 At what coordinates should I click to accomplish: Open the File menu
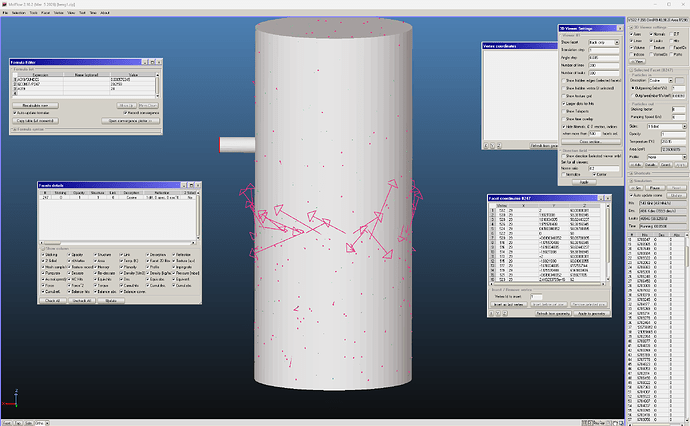point(5,13)
